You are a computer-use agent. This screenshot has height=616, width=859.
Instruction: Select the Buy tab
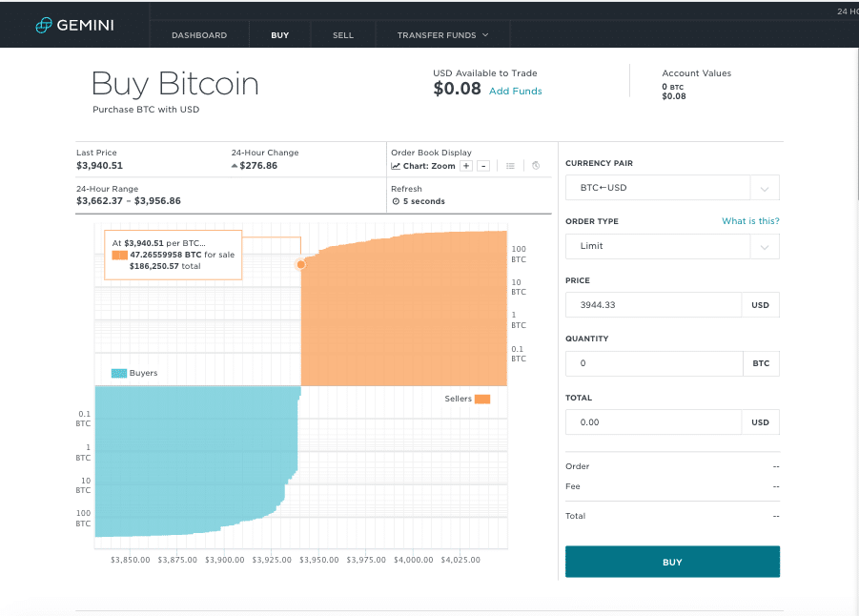(279, 34)
